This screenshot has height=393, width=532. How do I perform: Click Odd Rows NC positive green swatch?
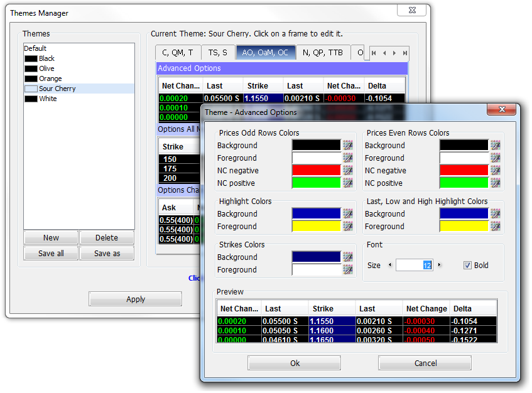point(316,183)
